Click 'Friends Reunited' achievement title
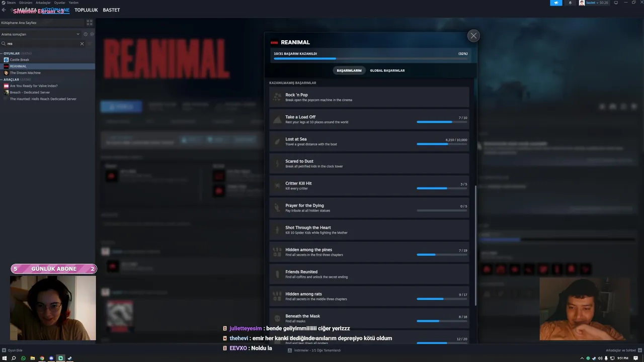Image resolution: width=644 pixels, height=362 pixels. pyautogui.click(x=301, y=272)
